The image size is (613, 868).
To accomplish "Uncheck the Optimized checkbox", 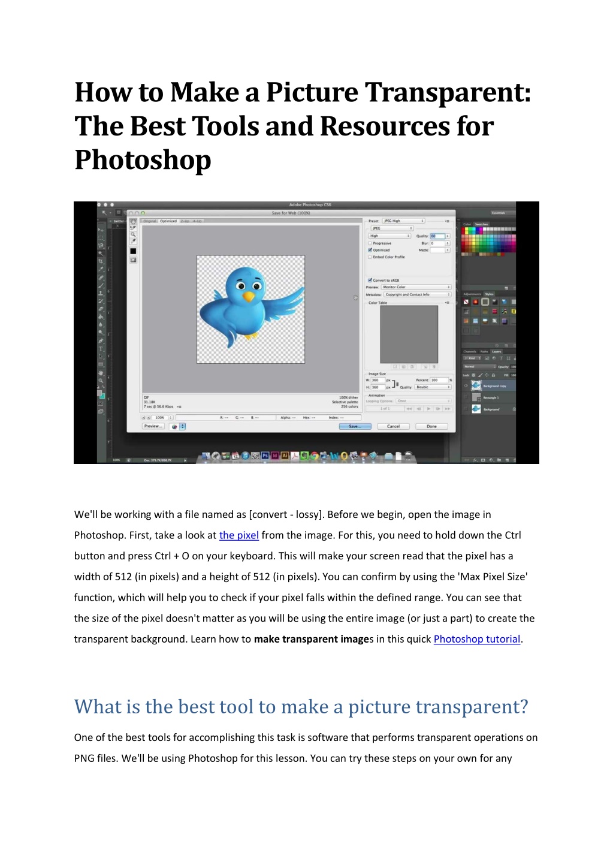I will point(370,250).
